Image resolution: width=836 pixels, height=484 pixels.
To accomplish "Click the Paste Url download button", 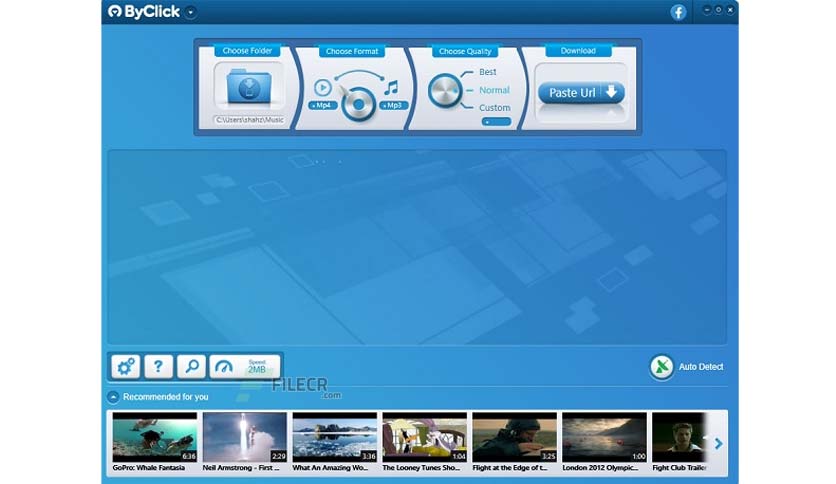I will click(x=581, y=93).
